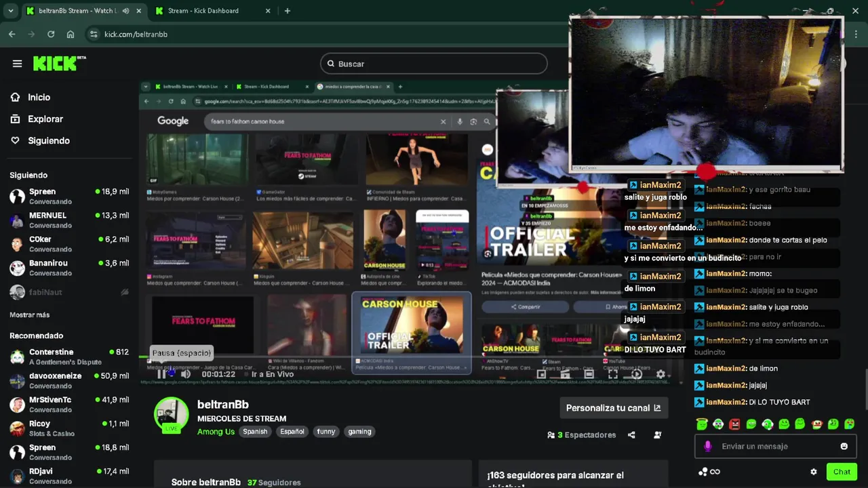View the 3 Espectadores count
The height and width of the screenshot is (488, 868).
point(582,435)
